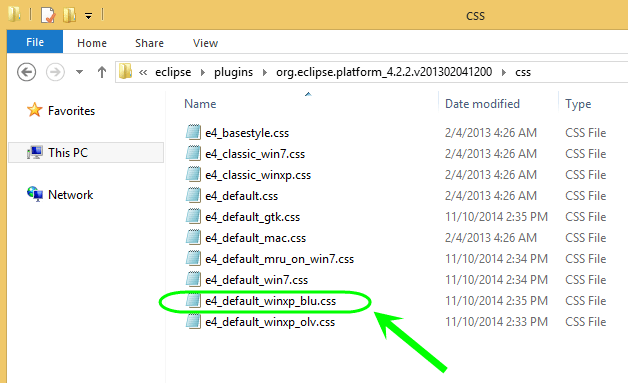Sort by the Date modified column header
The width and height of the screenshot is (628, 383).
click(482, 104)
